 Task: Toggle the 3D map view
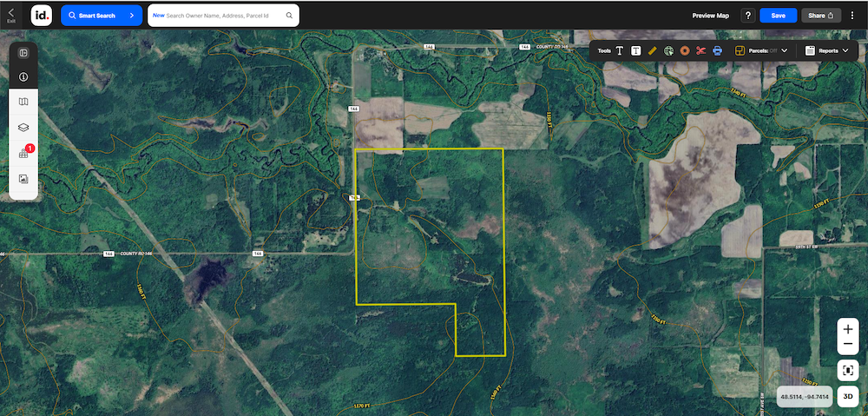tap(848, 397)
